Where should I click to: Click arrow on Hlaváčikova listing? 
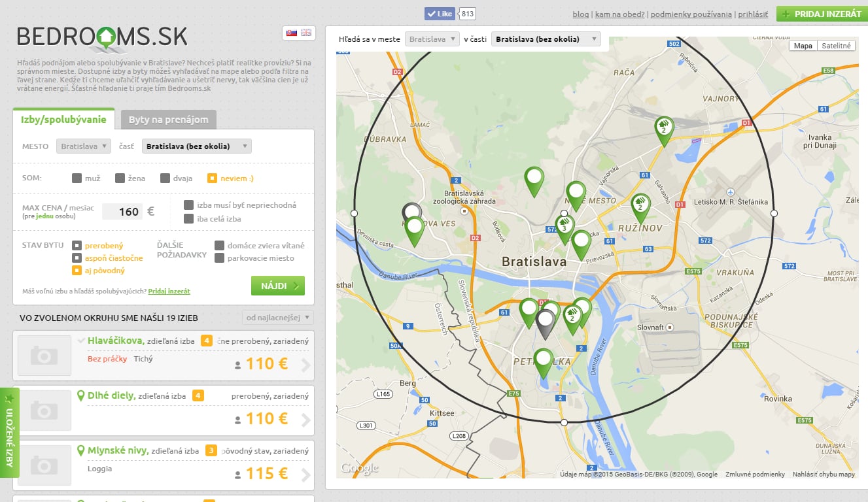click(x=305, y=365)
